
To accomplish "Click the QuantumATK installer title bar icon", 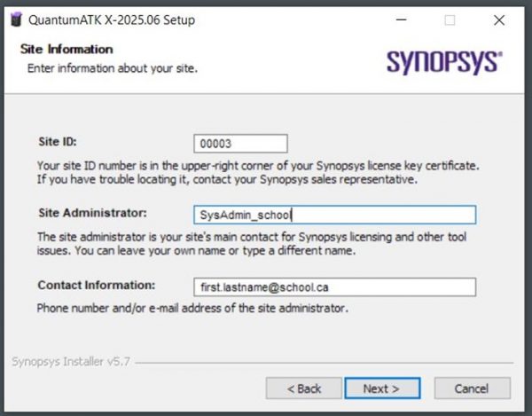I will [x=16, y=20].
